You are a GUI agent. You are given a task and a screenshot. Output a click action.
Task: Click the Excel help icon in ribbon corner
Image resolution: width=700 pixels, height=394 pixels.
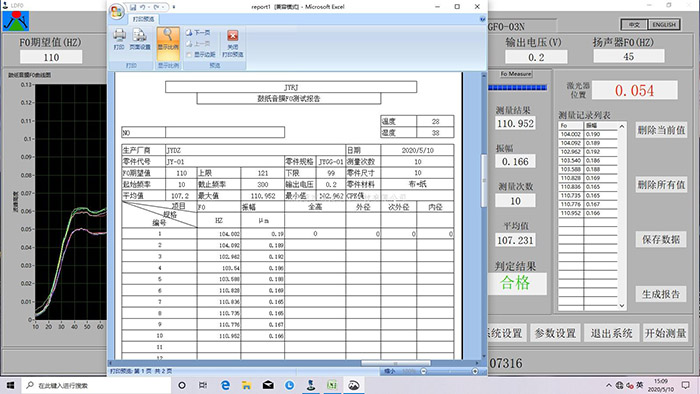(x=482, y=19)
